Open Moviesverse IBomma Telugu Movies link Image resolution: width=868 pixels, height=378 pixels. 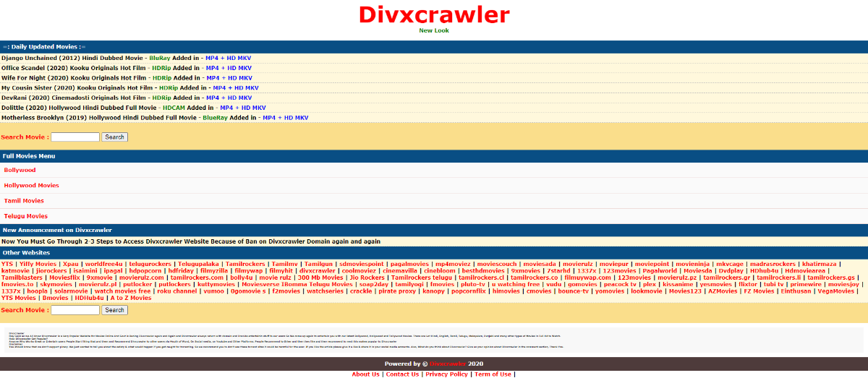tap(297, 284)
